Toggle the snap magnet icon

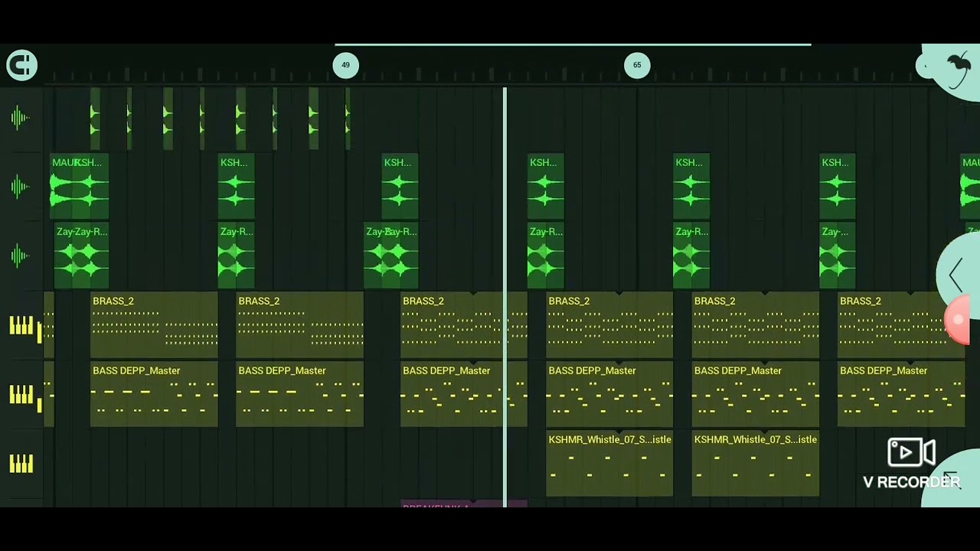point(21,65)
